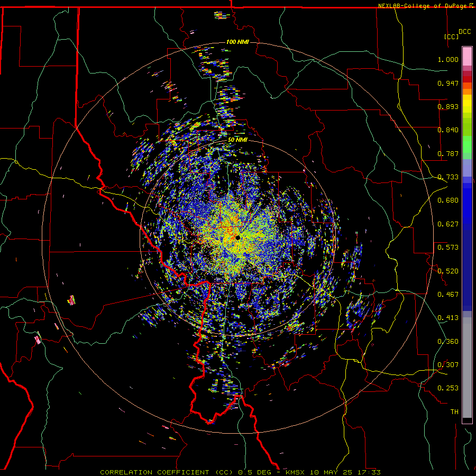The image size is (476, 476).
Task: Click the TH threshold label in legend
Action: 454,412
